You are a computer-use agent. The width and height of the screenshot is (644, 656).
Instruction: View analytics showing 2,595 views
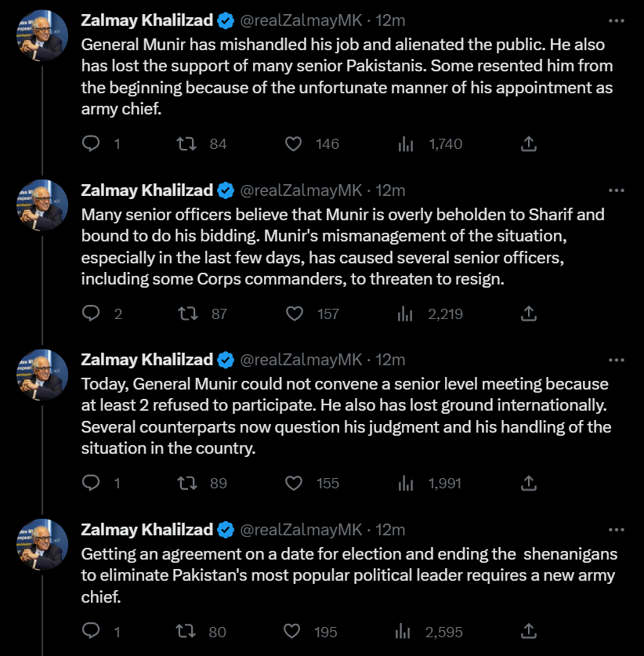pos(429,632)
